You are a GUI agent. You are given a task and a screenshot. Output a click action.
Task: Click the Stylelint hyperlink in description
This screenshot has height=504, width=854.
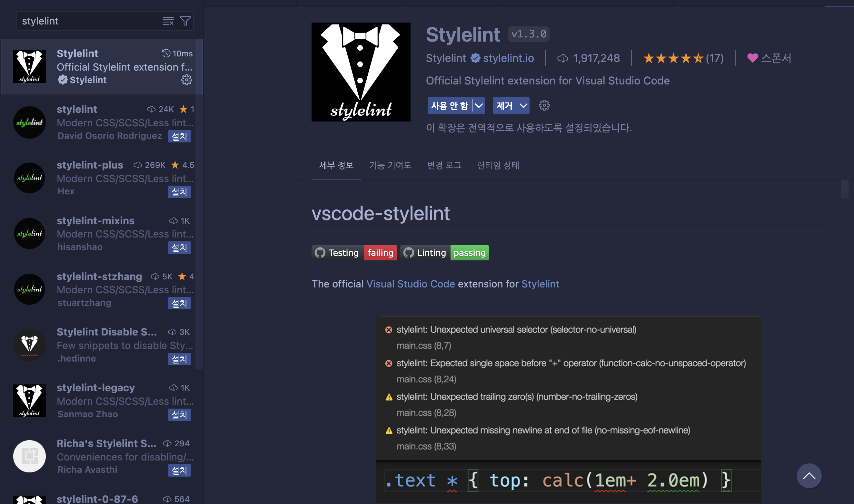click(540, 283)
